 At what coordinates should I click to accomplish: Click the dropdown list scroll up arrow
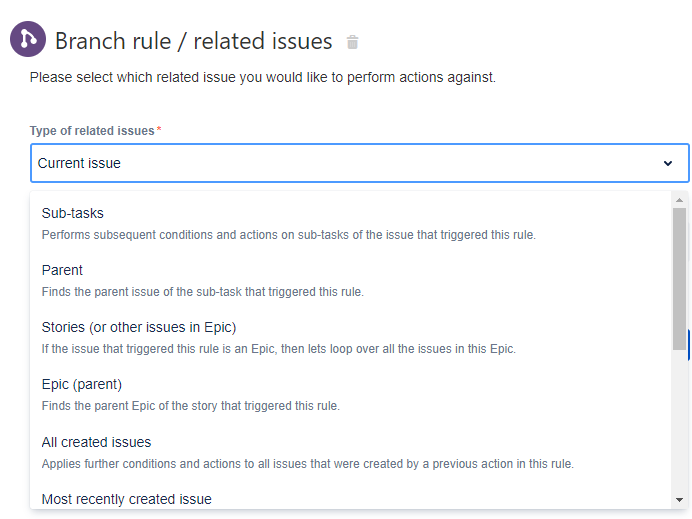tap(680, 200)
